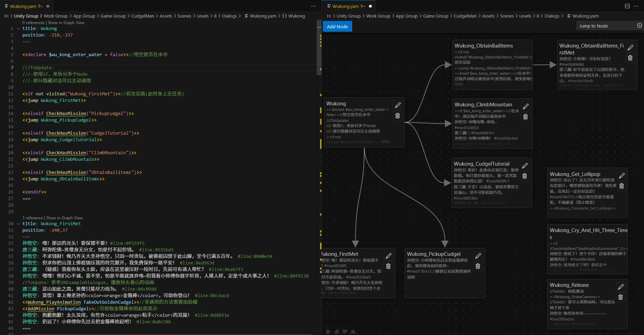Open More Actions in the text editor group
Viewport: 644px width, 335px height.
(x=313, y=6)
